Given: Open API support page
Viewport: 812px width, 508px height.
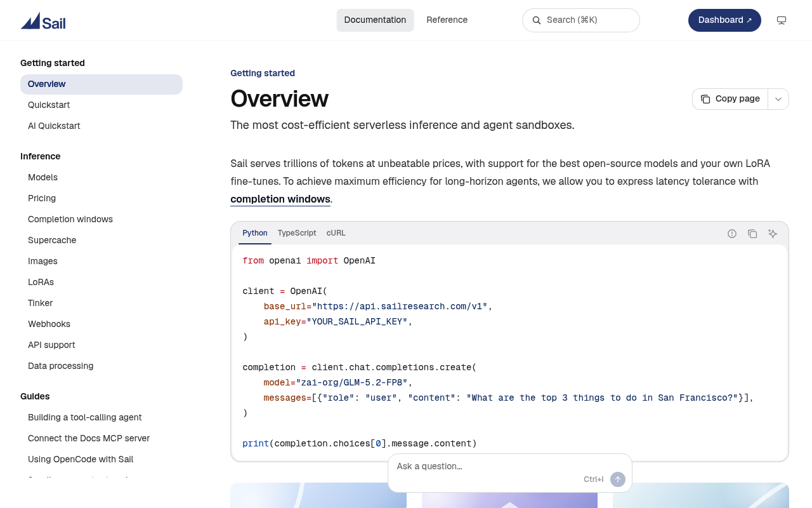Looking at the screenshot, I should pyautogui.click(x=101, y=345).
